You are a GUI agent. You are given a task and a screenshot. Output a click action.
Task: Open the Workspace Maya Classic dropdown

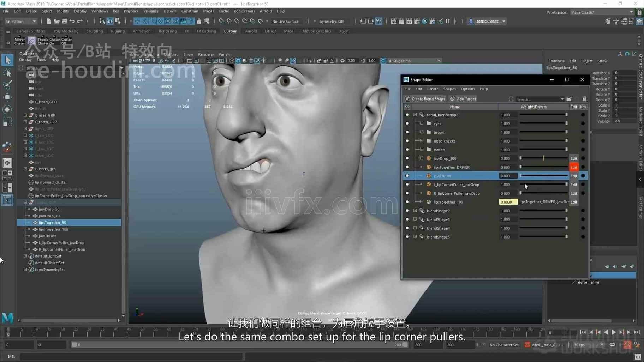[602, 12]
